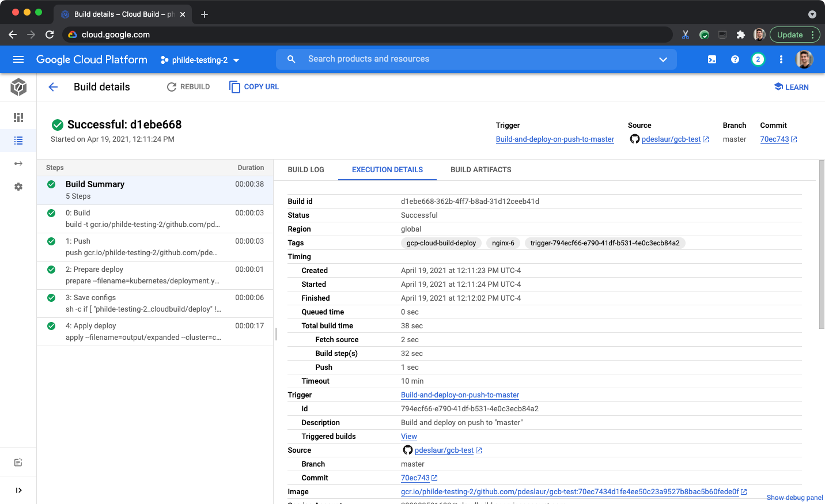This screenshot has width=825, height=504.
Task: Open pdeslaur/gcb-test link in Source row
Action: click(x=444, y=450)
